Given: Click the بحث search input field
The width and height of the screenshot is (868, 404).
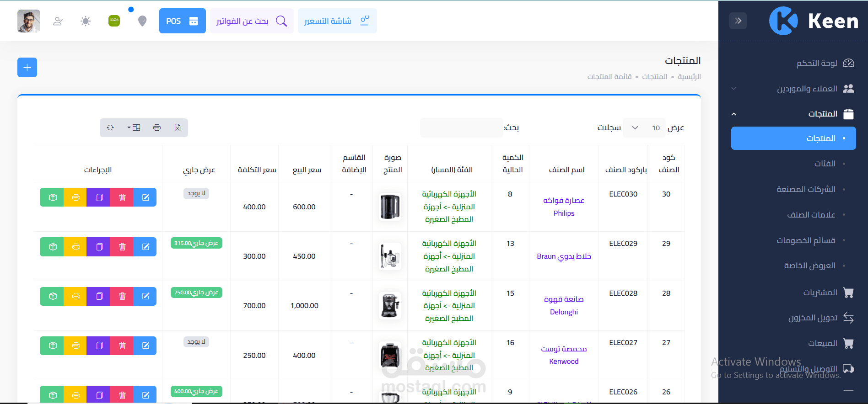Looking at the screenshot, I should (x=461, y=128).
